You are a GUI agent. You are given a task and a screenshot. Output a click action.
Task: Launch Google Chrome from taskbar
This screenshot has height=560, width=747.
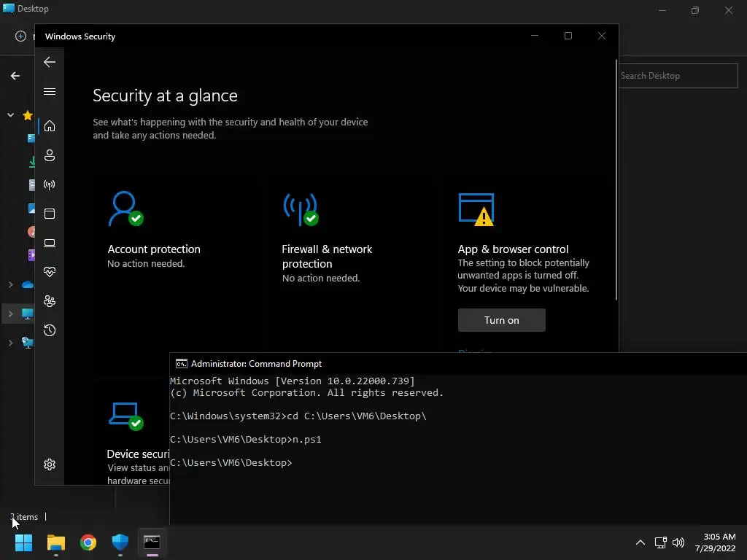pos(88,542)
